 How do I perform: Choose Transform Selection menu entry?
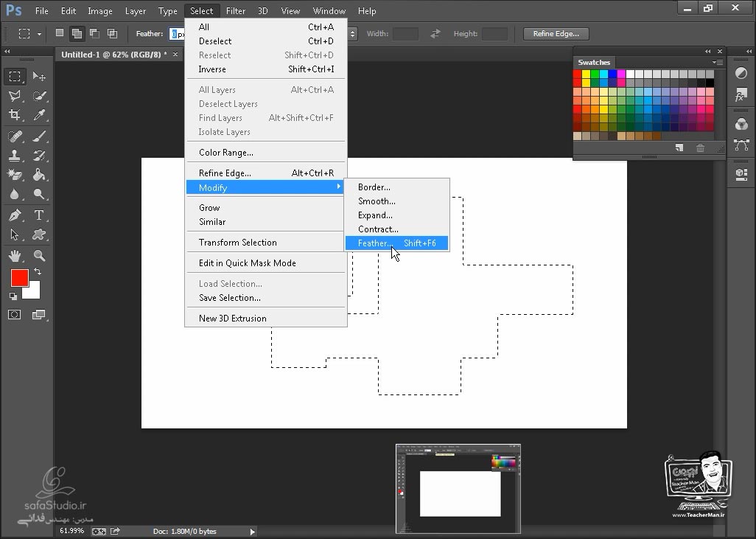[266, 243]
